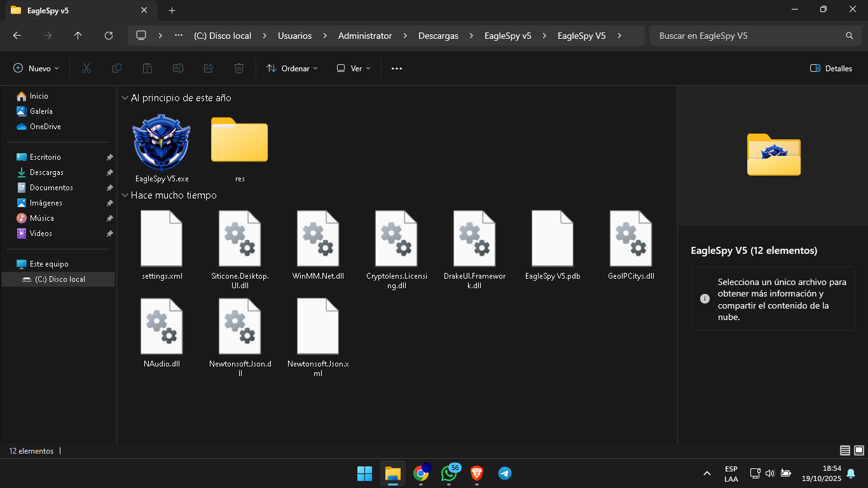Switch to details list view in status bar

844,450
